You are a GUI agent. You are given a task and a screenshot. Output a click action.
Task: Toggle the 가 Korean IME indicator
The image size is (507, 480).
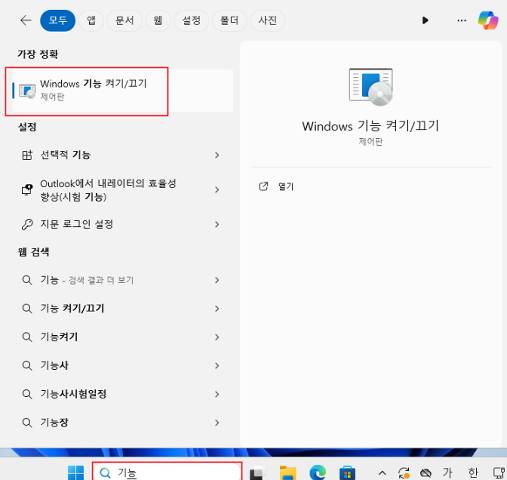(447, 473)
